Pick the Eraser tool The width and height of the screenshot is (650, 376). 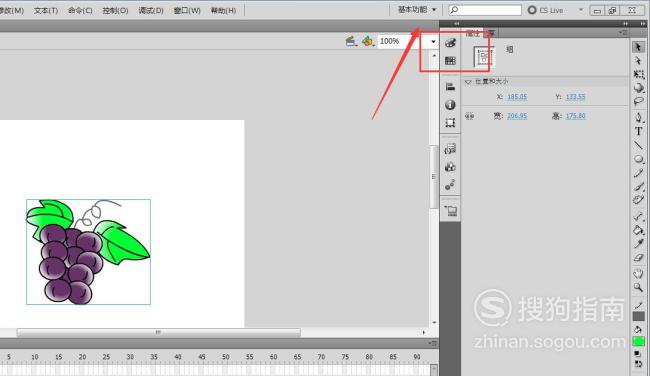[x=638, y=258]
